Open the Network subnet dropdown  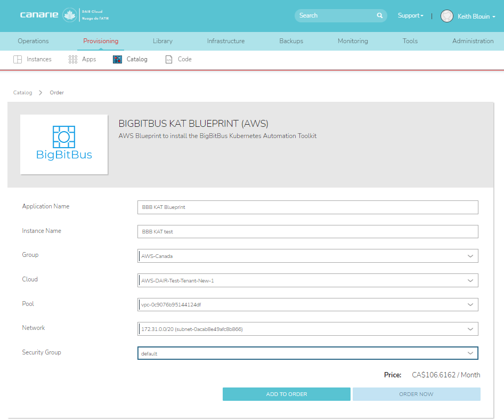[470, 329]
